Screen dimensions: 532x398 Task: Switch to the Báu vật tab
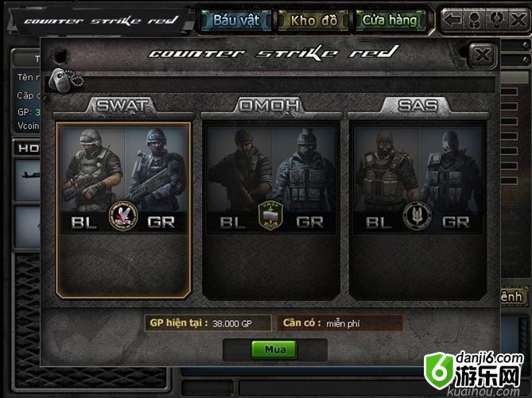point(236,21)
